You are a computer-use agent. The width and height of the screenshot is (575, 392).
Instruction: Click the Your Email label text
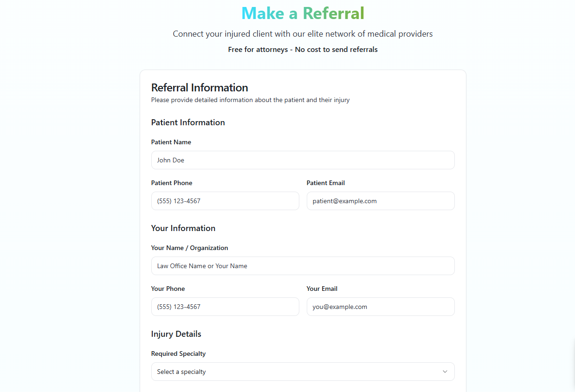(322, 289)
